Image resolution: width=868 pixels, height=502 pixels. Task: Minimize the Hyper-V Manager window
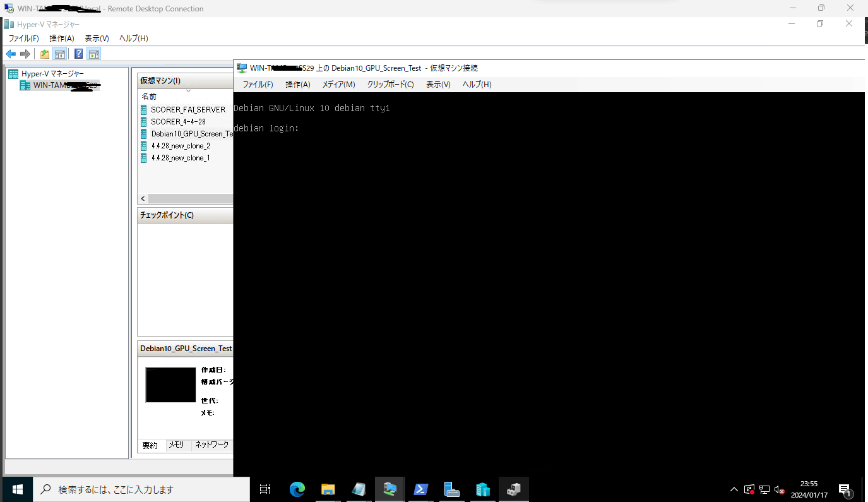tap(792, 23)
